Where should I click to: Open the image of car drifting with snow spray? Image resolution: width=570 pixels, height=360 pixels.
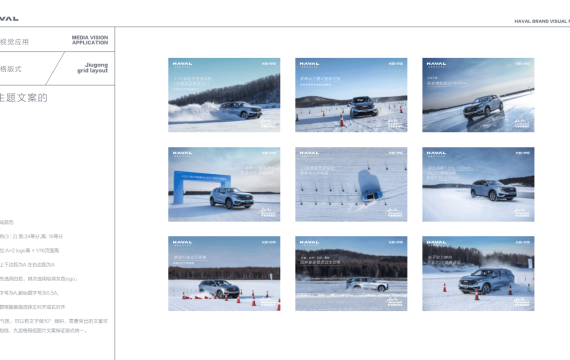[224, 95]
